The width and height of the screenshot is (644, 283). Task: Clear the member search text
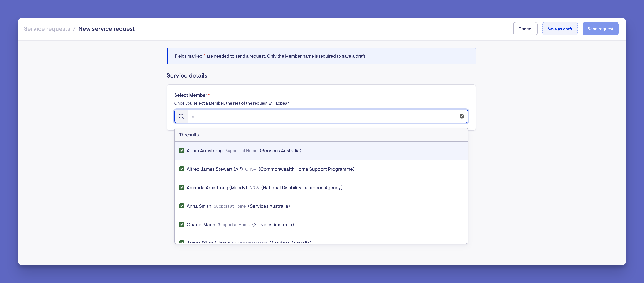click(462, 116)
